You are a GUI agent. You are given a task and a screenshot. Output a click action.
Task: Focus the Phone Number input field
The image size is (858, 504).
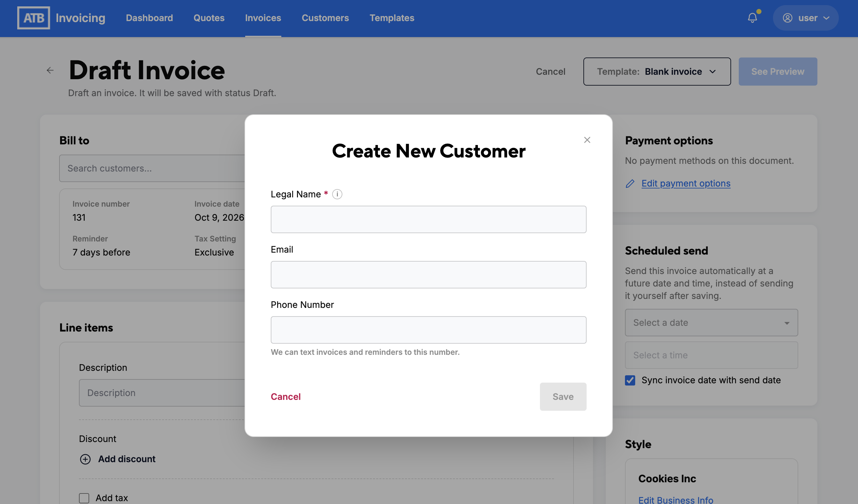[428, 330]
